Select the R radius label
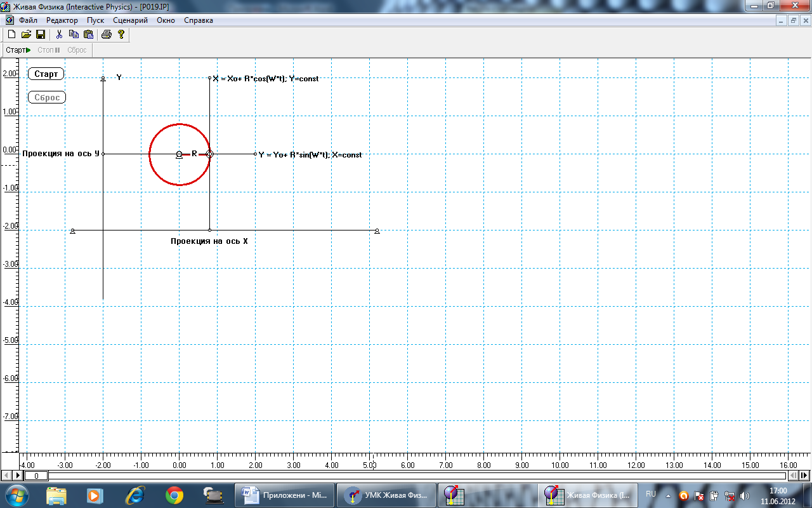 [x=194, y=154]
